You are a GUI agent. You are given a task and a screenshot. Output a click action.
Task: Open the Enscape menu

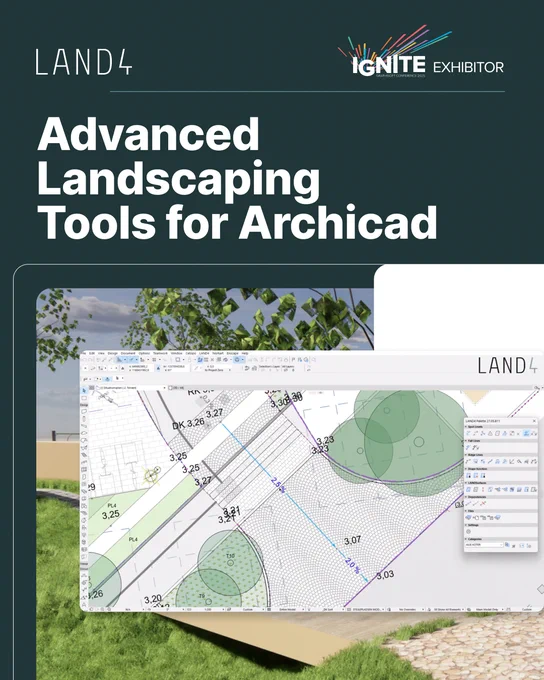point(233,353)
